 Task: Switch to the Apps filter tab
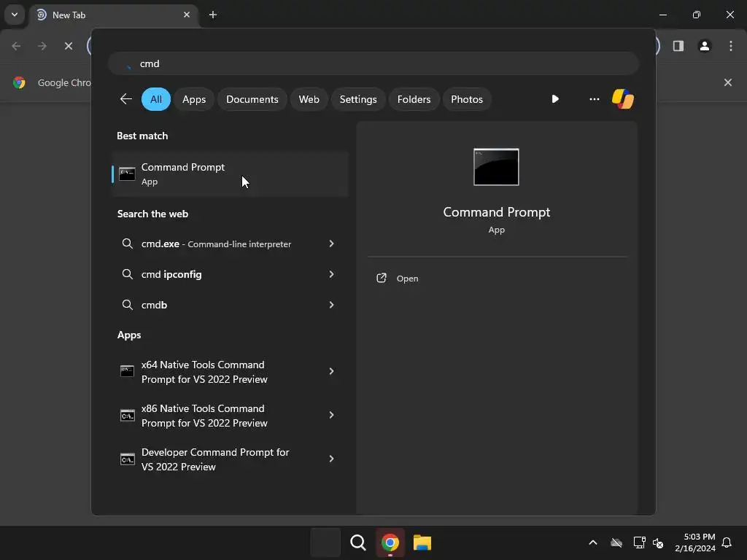194,99
